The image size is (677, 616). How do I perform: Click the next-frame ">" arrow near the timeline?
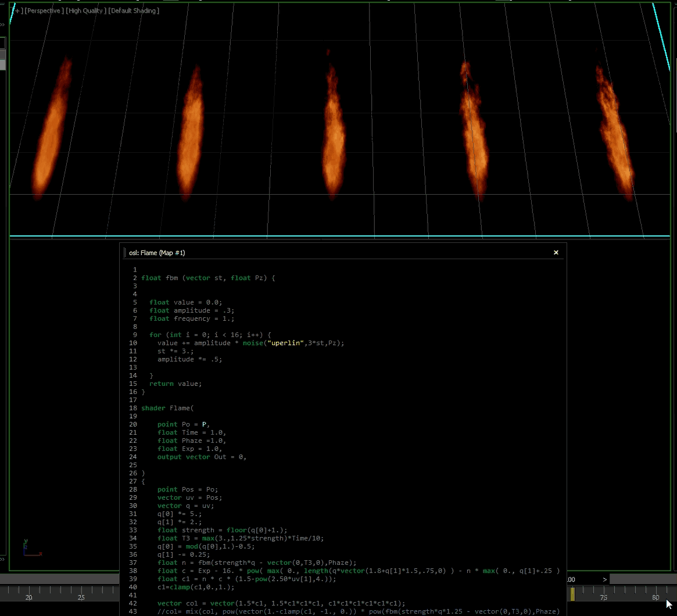(604, 579)
